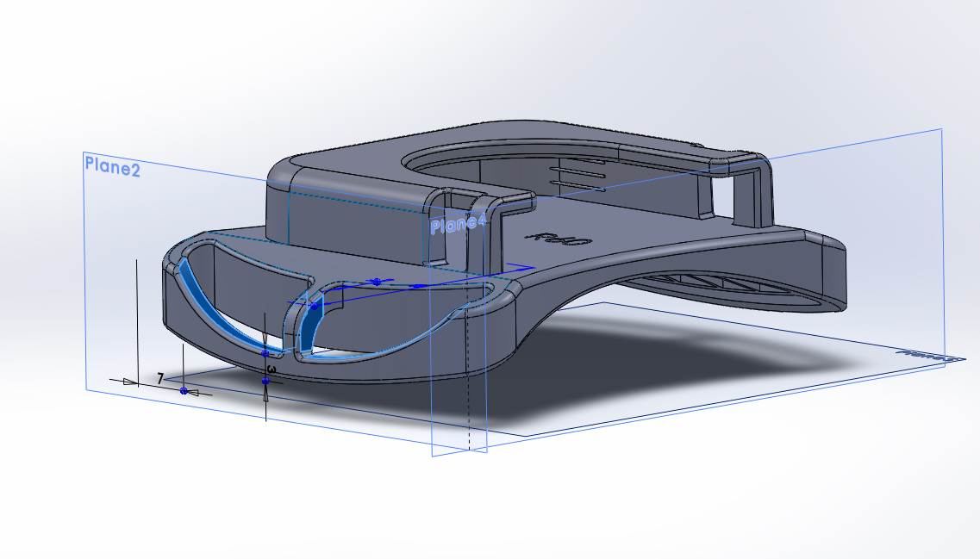Click inside the large circular opening on top
Viewport: 980px width, 559px height.
(x=483, y=165)
